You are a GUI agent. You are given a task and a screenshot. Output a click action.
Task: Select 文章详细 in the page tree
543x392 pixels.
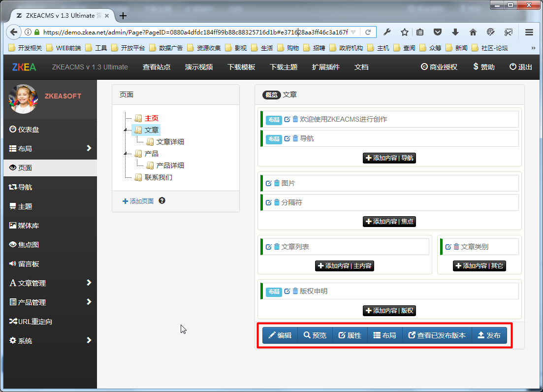click(x=170, y=142)
